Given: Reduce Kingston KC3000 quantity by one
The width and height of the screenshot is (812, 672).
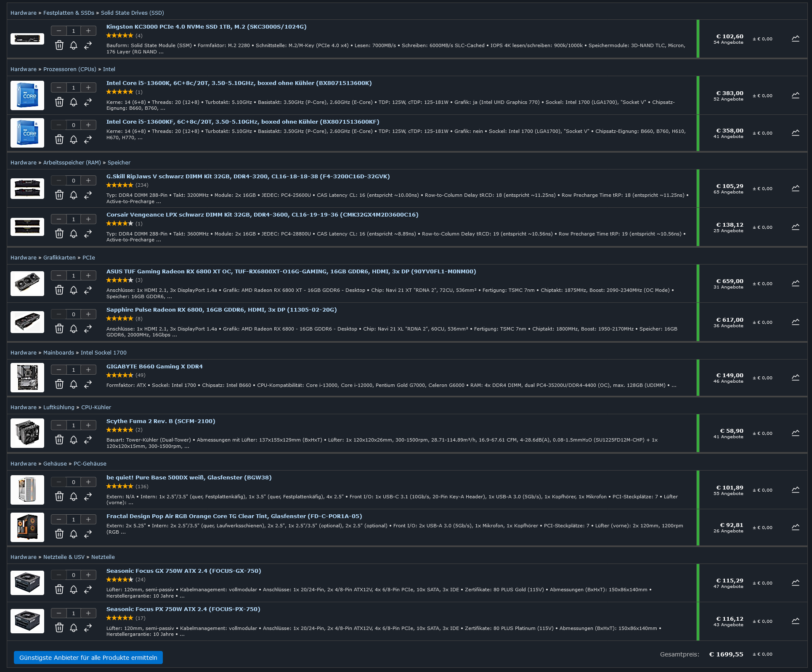Looking at the screenshot, I should pyautogui.click(x=59, y=31).
